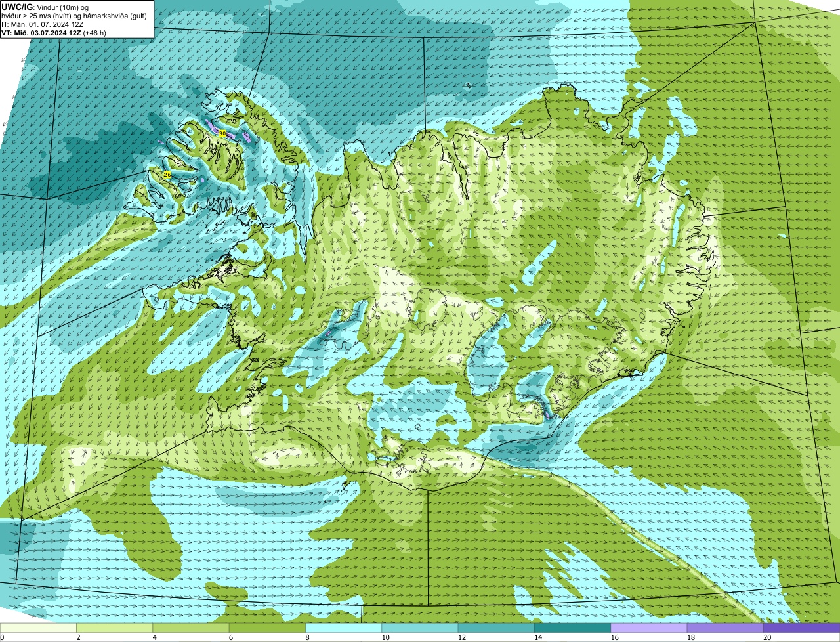Viewport: 840px width, 642px height.
Task: Select the 18–20 m/s purple legend swatch
Action: tap(725, 628)
